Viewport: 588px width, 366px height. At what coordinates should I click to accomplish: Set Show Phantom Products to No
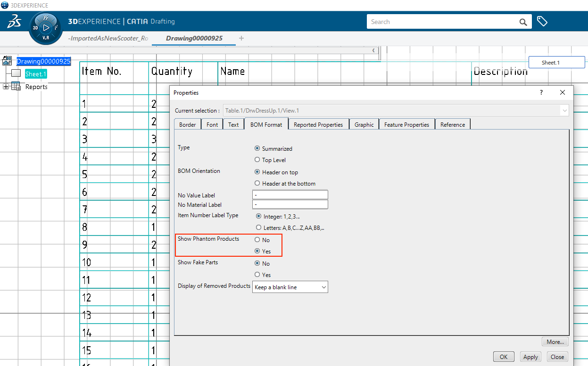[x=257, y=240]
